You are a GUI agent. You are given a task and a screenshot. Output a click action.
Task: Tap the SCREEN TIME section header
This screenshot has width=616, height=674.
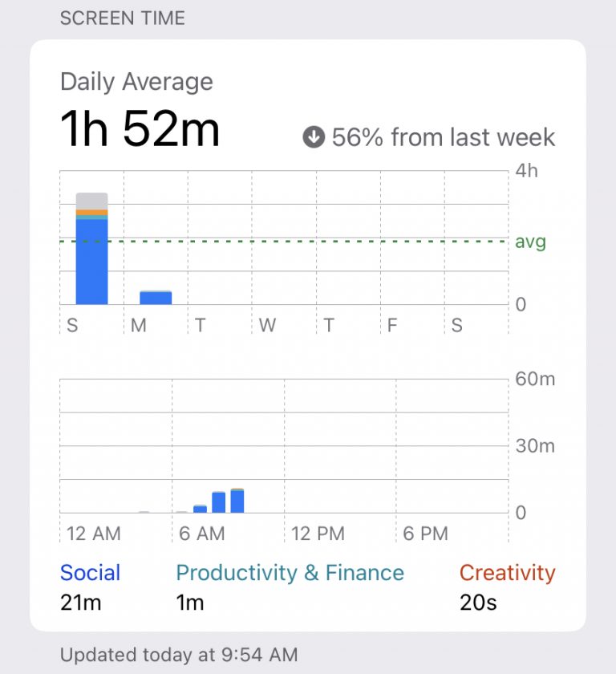tap(123, 18)
